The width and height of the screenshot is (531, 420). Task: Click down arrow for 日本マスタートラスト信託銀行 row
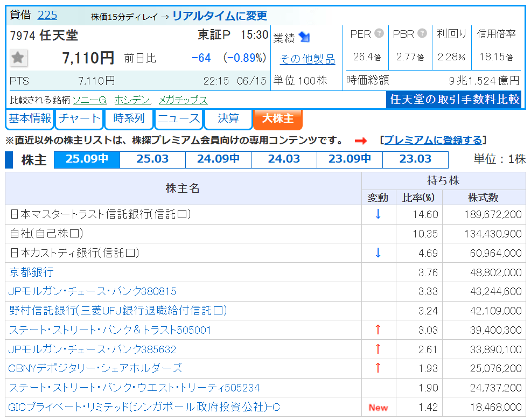[378, 214]
